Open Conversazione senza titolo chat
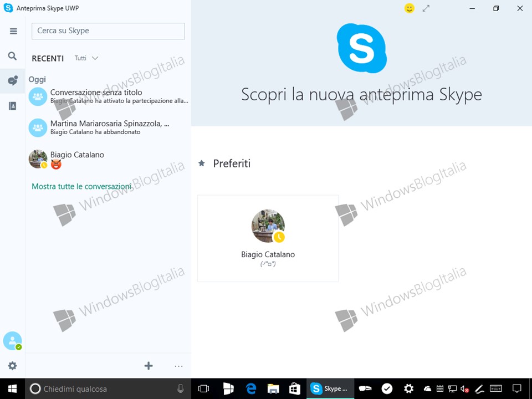Viewport: 532px width, 399px height. [108, 96]
